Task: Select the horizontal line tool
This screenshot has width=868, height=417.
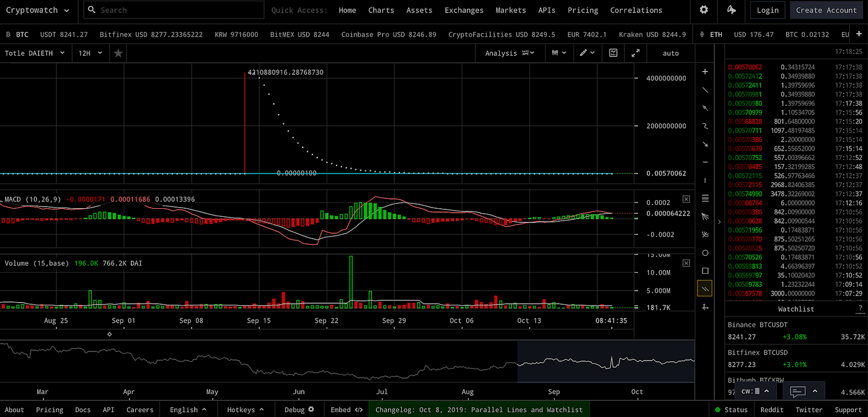Action: pos(705,162)
